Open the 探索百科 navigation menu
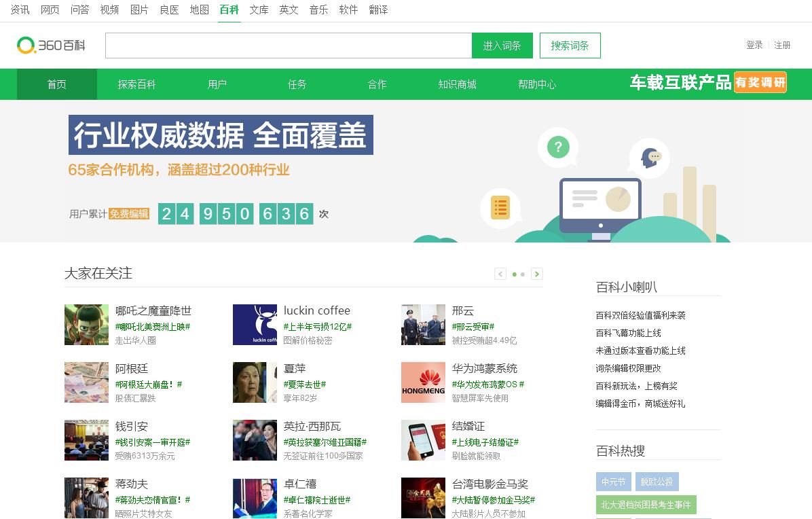 (x=136, y=84)
